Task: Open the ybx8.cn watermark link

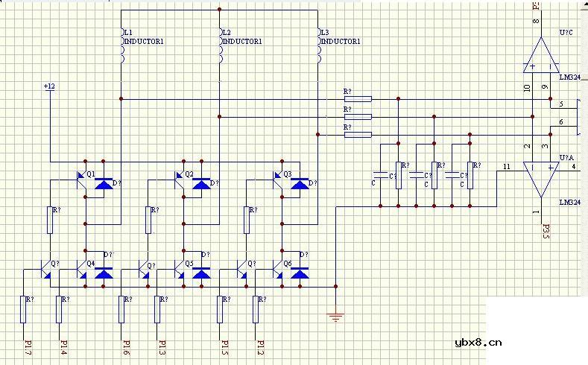Action: tap(478, 343)
